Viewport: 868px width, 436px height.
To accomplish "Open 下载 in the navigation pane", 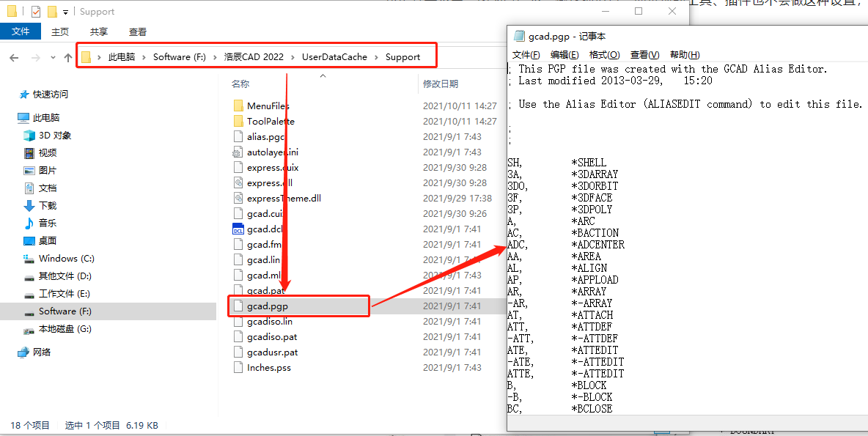I will [x=48, y=205].
